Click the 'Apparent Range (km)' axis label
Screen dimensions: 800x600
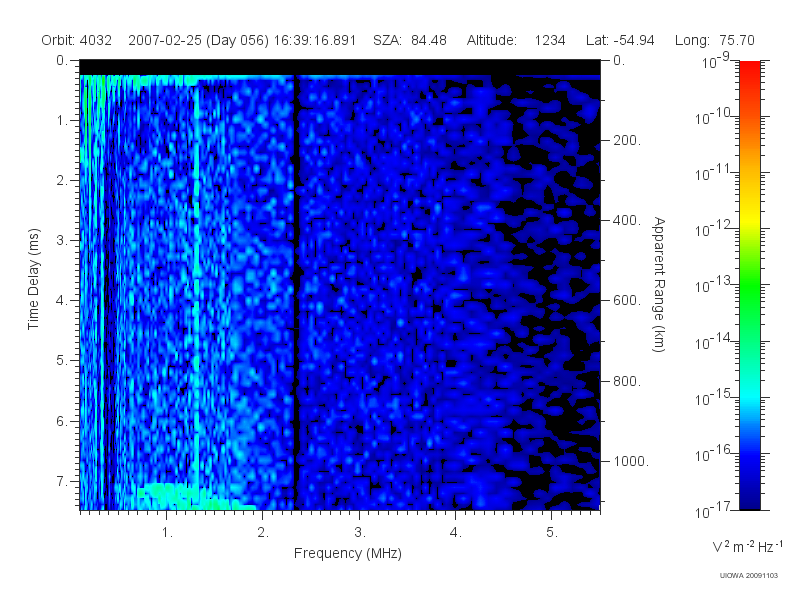tap(659, 284)
